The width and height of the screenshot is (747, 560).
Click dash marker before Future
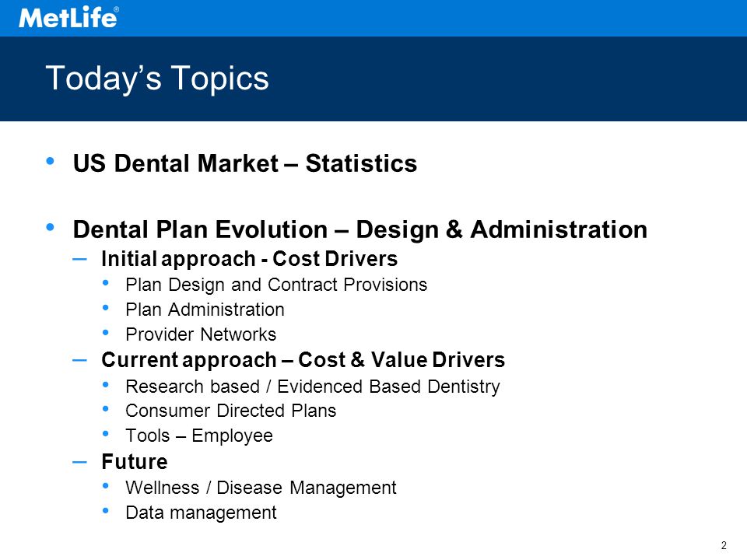tap(79, 462)
